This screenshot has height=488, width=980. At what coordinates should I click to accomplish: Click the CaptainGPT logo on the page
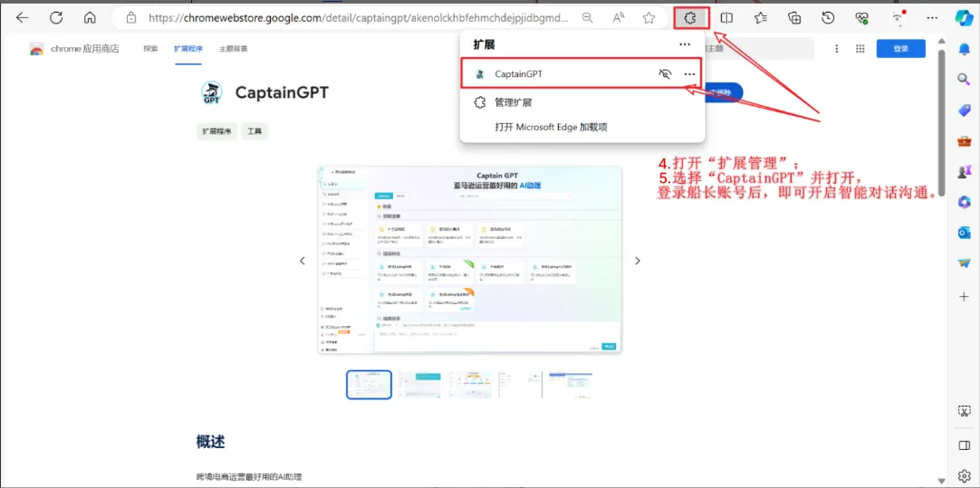(x=212, y=92)
